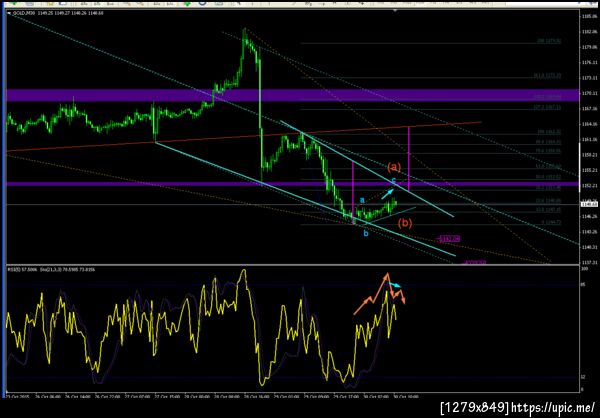
Task: Select the orange (b) wave label
Action: (x=405, y=223)
